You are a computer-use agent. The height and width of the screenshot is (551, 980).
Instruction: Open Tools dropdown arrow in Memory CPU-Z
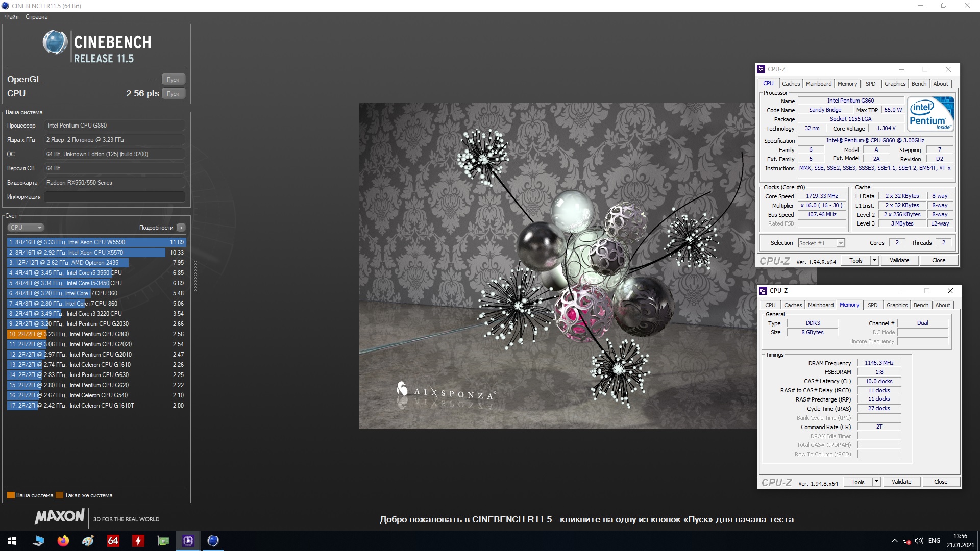[x=876, y=482]
